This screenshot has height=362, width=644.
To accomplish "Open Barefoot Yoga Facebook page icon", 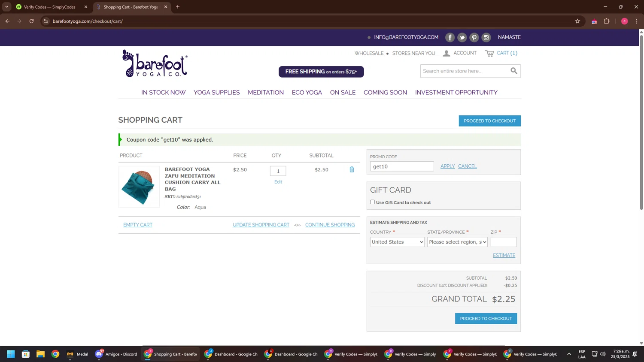I will tap(450, 37).
